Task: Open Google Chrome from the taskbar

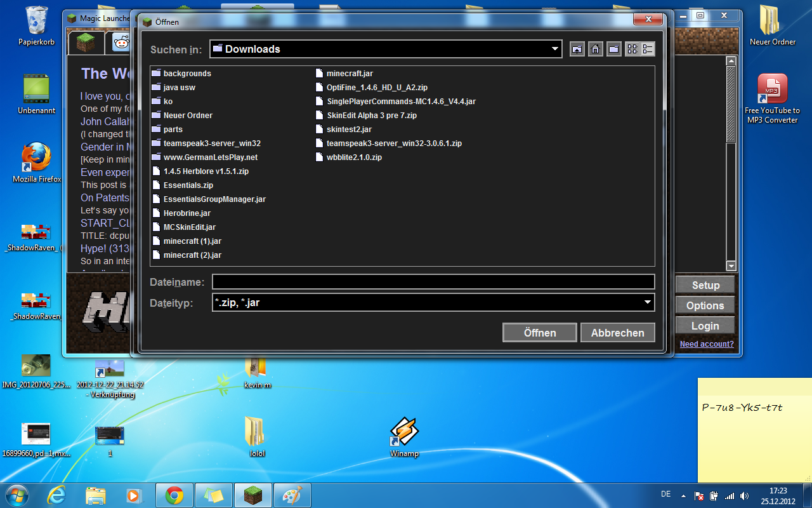Action: [174, 495]
